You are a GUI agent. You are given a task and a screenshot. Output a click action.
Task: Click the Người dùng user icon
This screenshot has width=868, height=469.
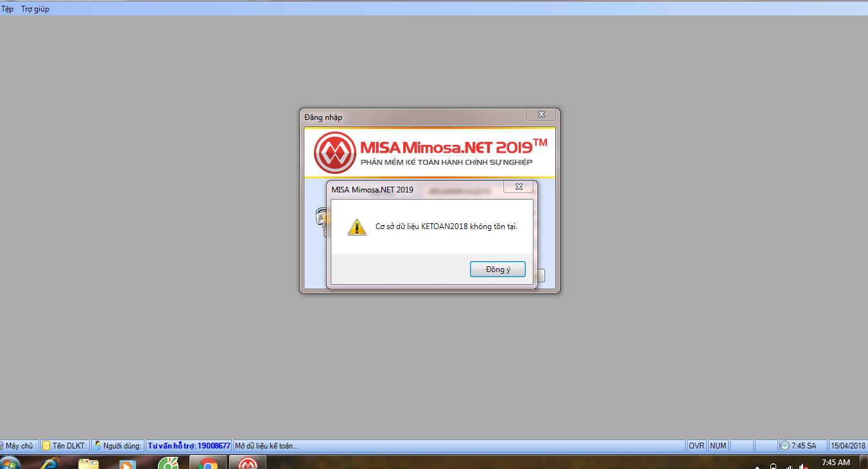coord(97,445)
